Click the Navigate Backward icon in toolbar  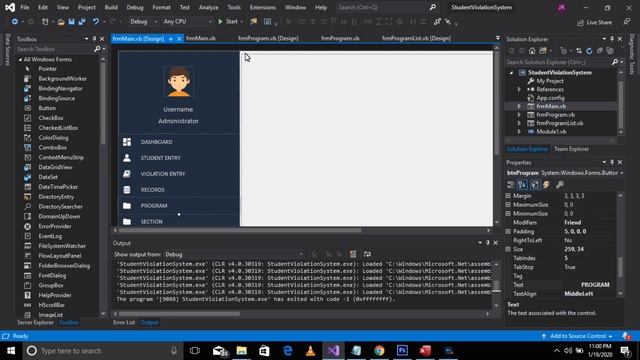click(15, 22)
